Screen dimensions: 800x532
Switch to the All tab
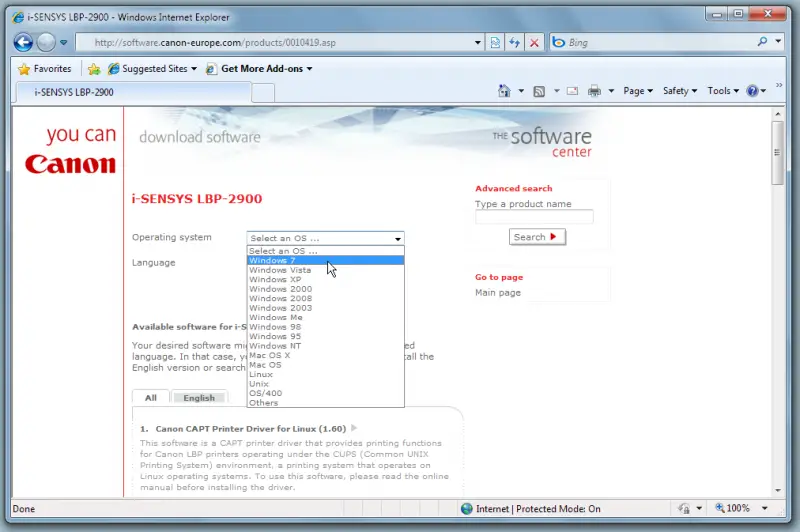coord(151,398)
